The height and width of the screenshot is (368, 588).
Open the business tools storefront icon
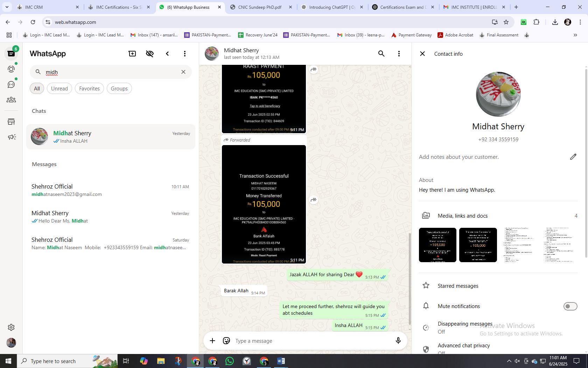tap(11, 122)
